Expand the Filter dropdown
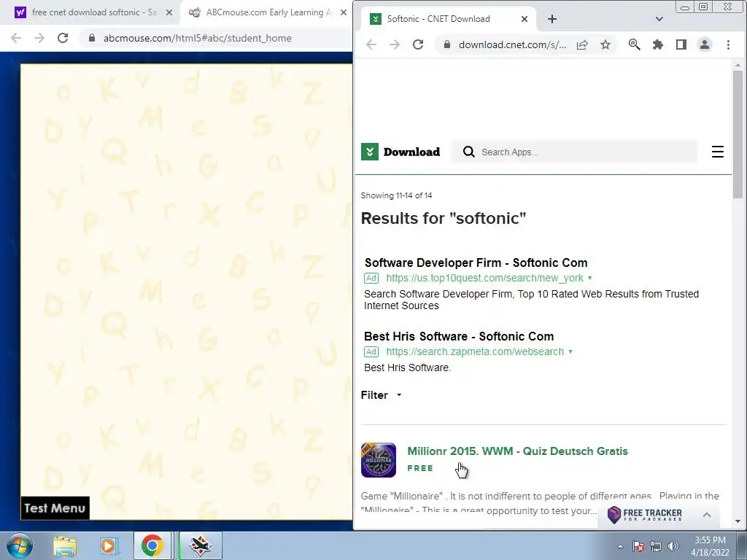This screenshot has height=560, width=747. click(381, 395)
